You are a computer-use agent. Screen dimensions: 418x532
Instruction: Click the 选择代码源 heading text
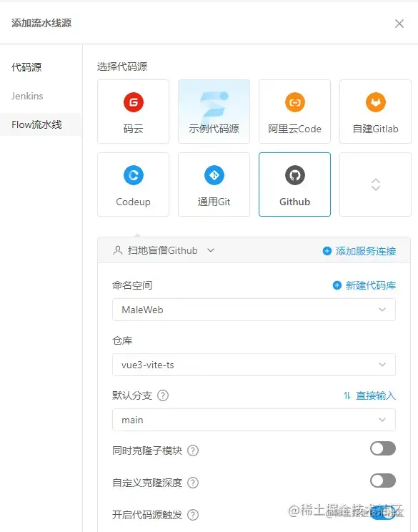[122, 66]
